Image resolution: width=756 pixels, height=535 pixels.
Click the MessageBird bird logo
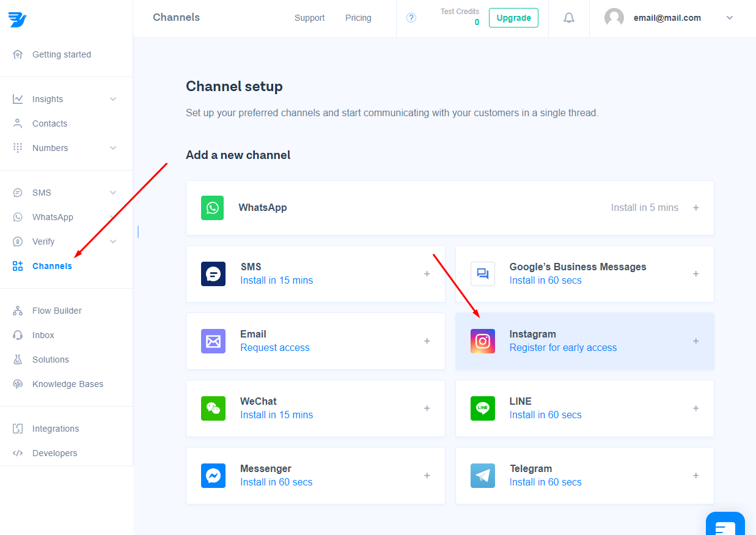coord(17,19)
